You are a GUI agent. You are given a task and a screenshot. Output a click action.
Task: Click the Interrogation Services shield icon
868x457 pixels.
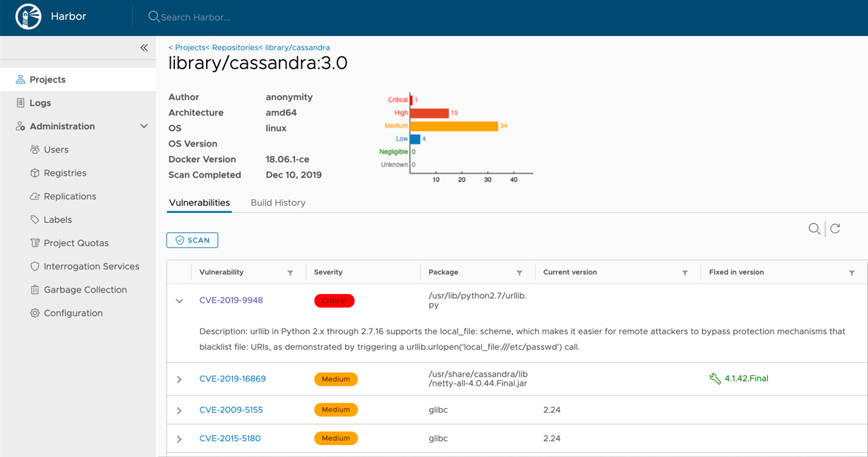35,266
